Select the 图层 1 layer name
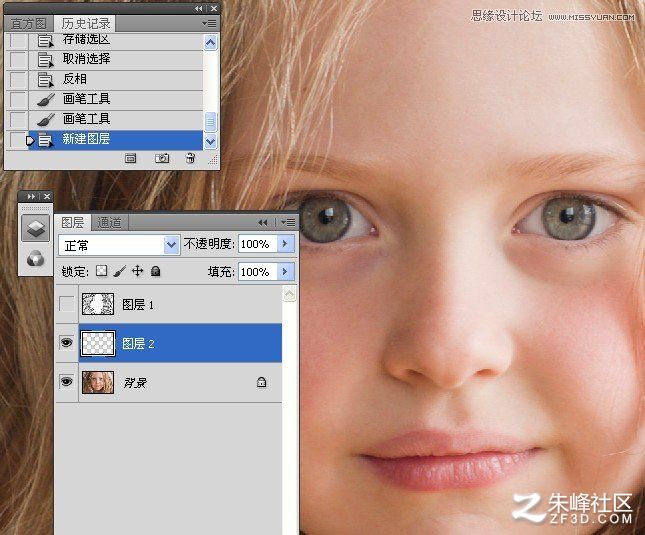The width and height of the screenshot is (645, 535). click(x=138, y=305)
